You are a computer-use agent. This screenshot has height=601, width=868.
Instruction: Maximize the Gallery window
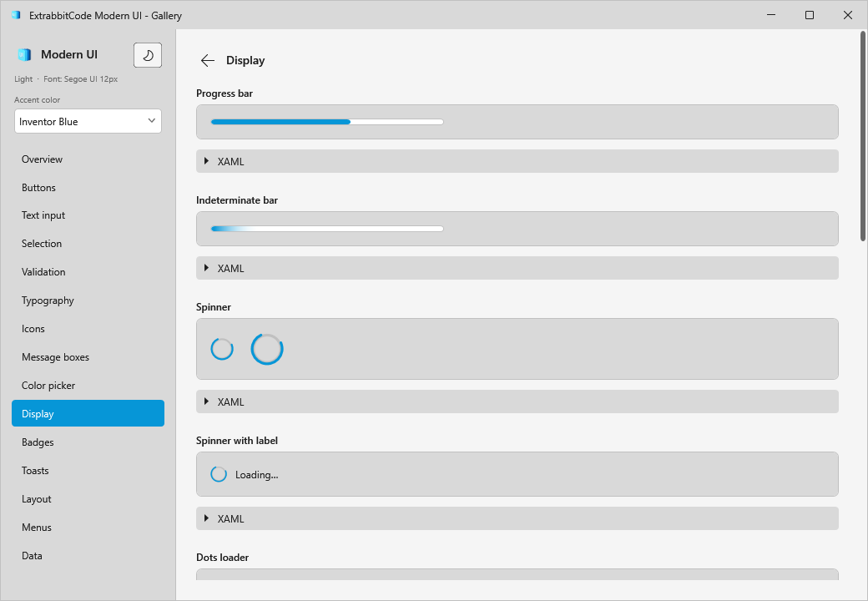810,15
